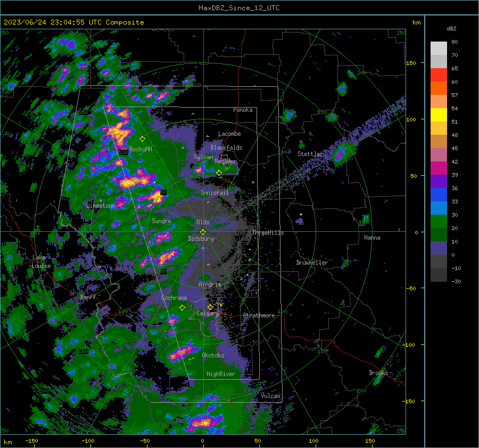Screen dimensions: 479x448
Task: Click the ThreeHills label
Action: click(x=268, y=233)
